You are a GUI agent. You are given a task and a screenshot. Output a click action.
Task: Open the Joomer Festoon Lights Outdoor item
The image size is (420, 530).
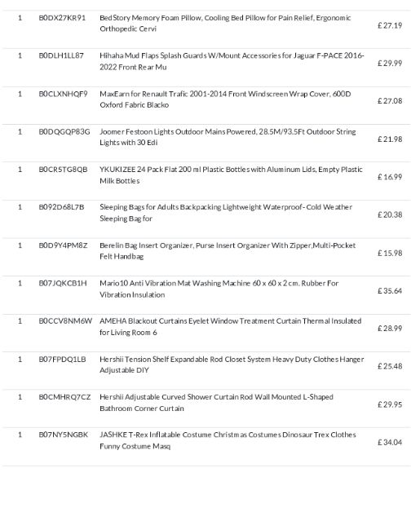pyautogui.click(x=228, y=137)
